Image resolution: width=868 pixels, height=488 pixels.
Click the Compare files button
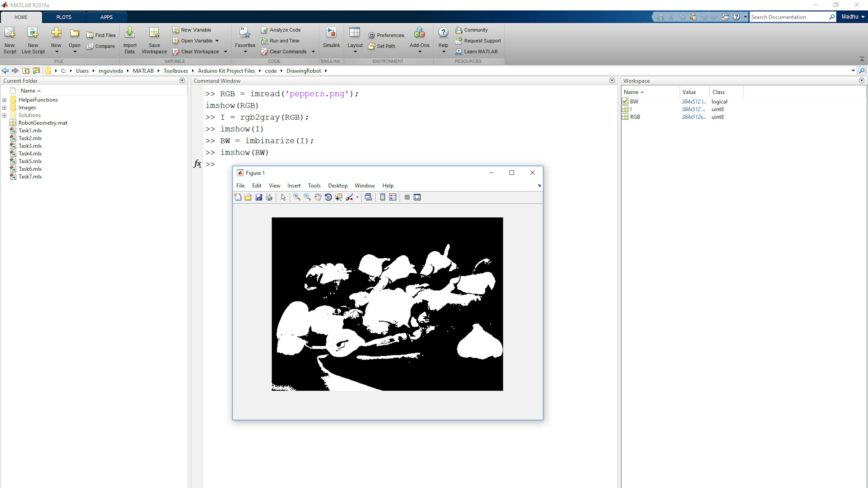(x=101, y=46)
